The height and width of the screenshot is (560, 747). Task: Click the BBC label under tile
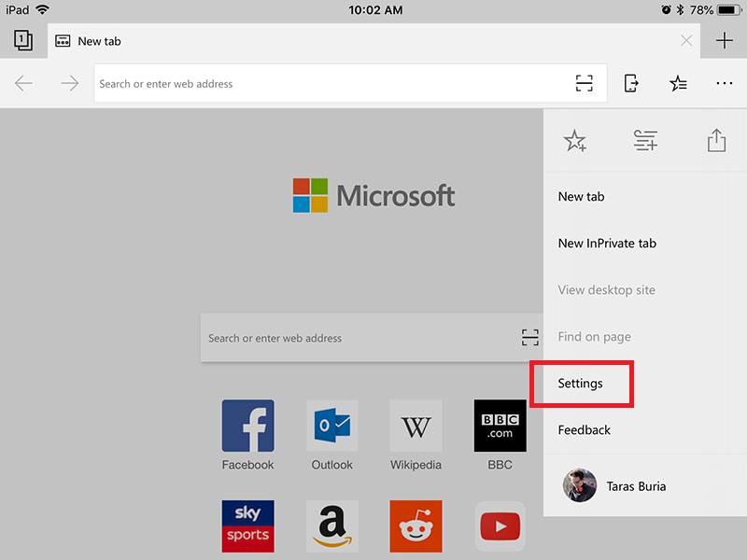coord(500,465)
